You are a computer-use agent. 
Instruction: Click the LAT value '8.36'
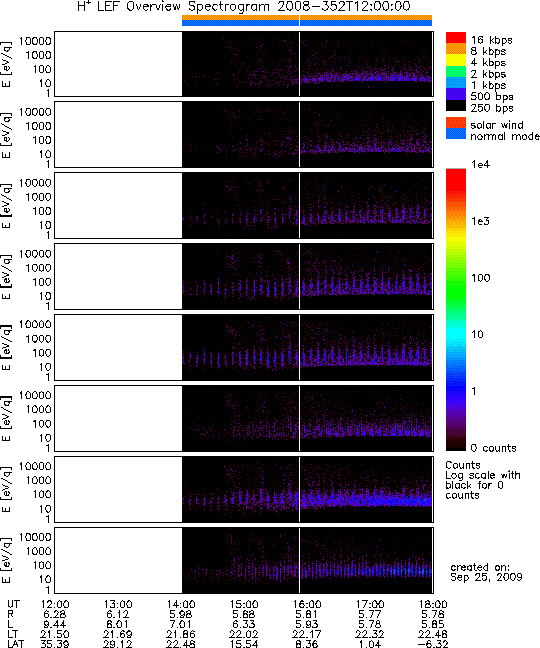pyautogui.click(x=307, y=644)
